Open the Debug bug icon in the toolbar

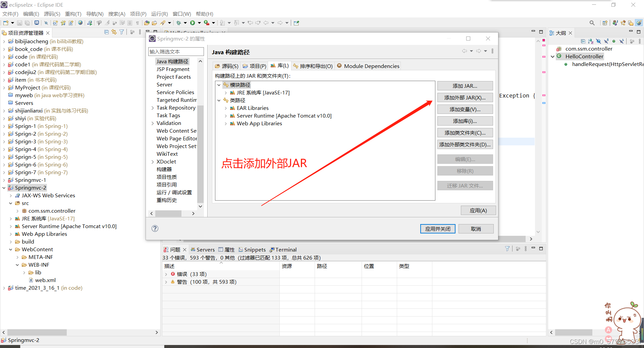179,23
